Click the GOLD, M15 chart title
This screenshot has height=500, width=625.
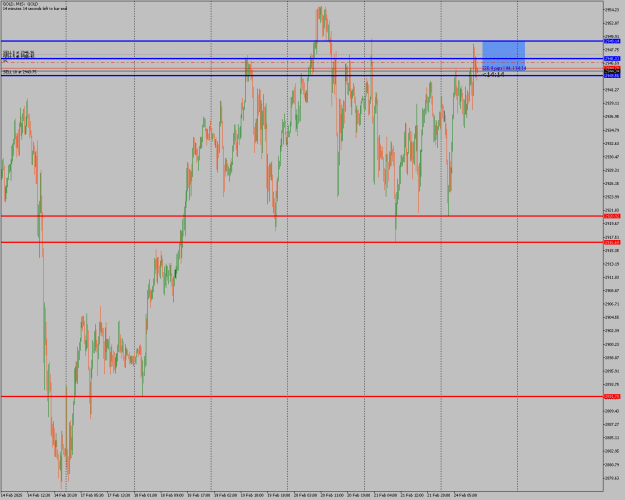[x=20, y=4]
